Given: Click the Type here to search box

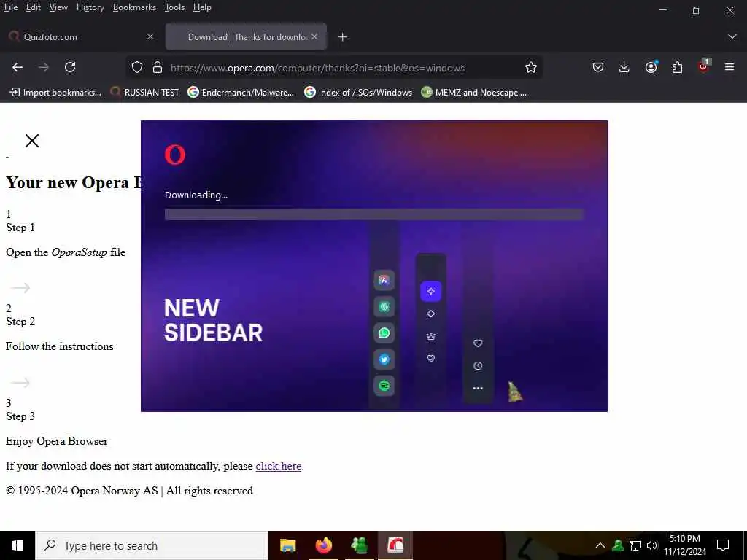Looking at the screenshot, I should 152,545.
